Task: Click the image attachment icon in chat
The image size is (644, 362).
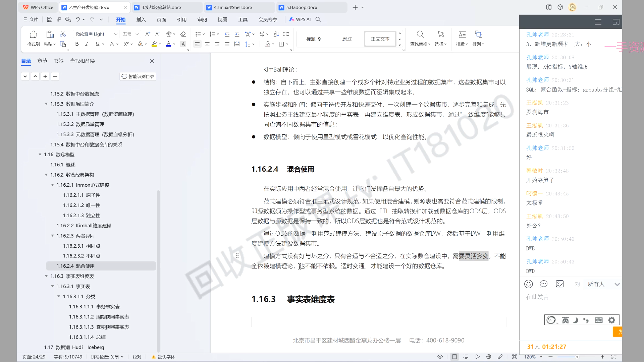Action: pos(559,284)
